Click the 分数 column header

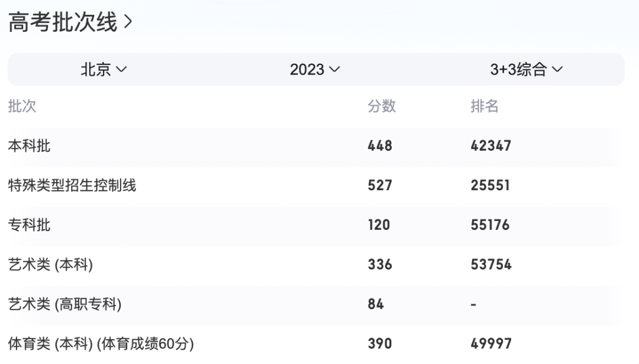[x=382, y=106]
